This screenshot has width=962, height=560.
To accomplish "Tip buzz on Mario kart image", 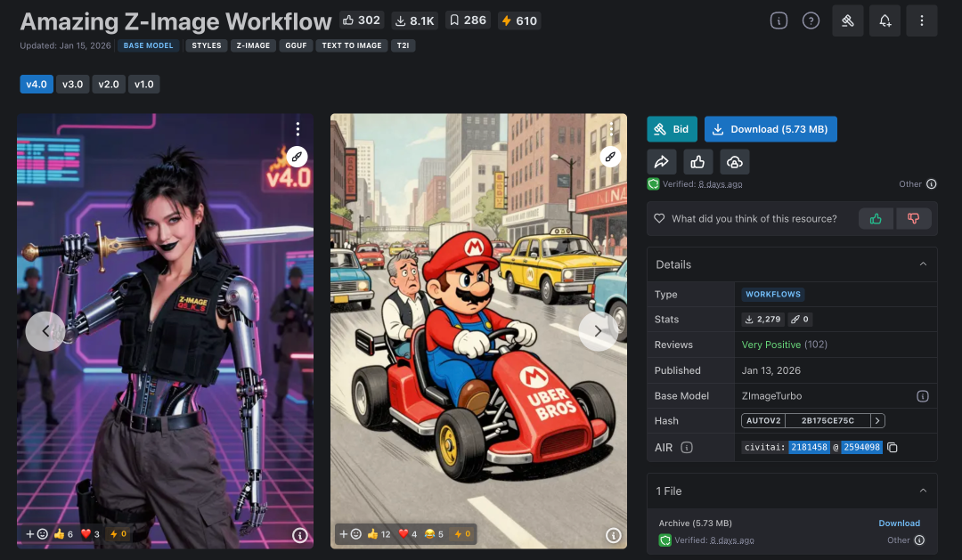I will tap(462, 534).
